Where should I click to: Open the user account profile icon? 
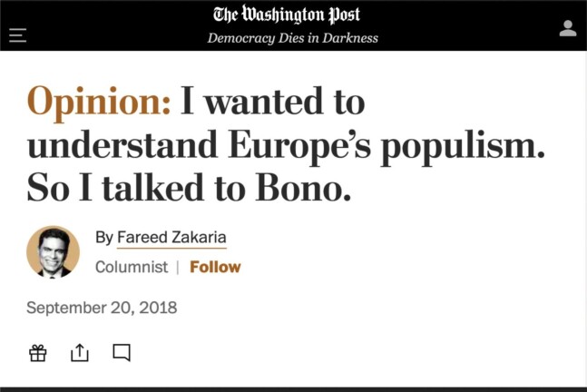click(x=568, y=28)
